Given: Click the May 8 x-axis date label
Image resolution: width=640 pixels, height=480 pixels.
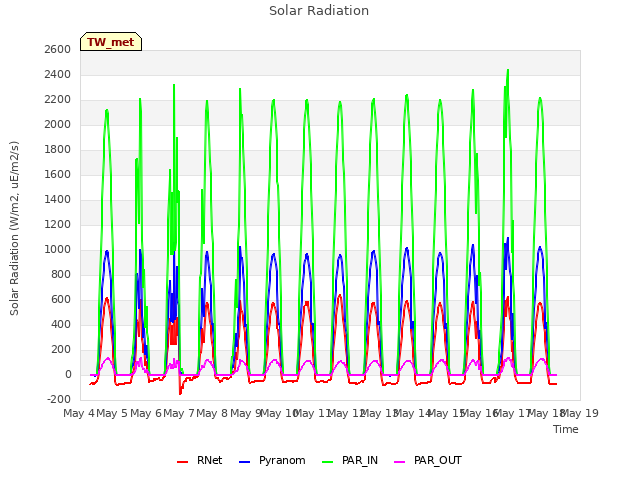Looking at the screenshot, I should (x=212, y=413).
